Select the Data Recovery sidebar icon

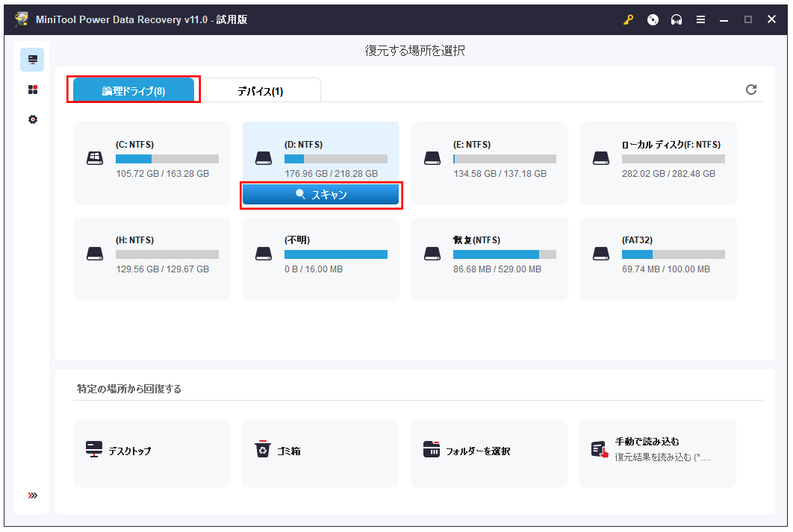tap(32, 59)
